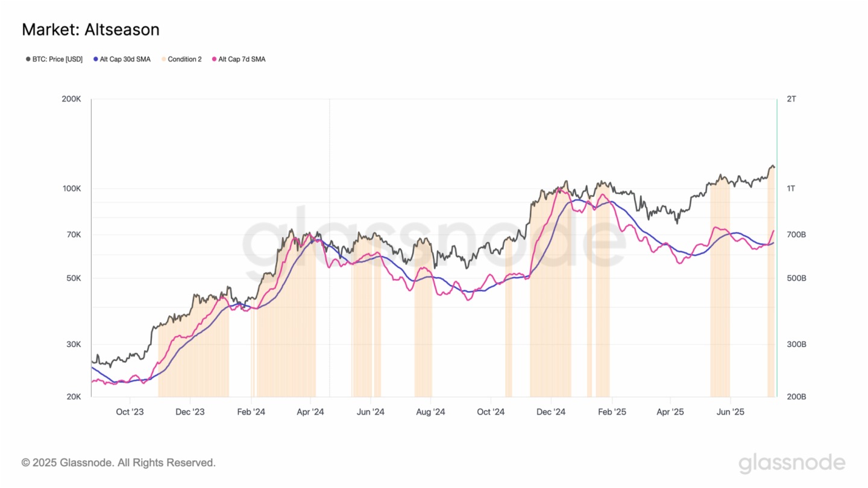Screen dimensions: 868x488
Task: Select the Dec '24 x-axis label
Action: [x=551, y=412]
